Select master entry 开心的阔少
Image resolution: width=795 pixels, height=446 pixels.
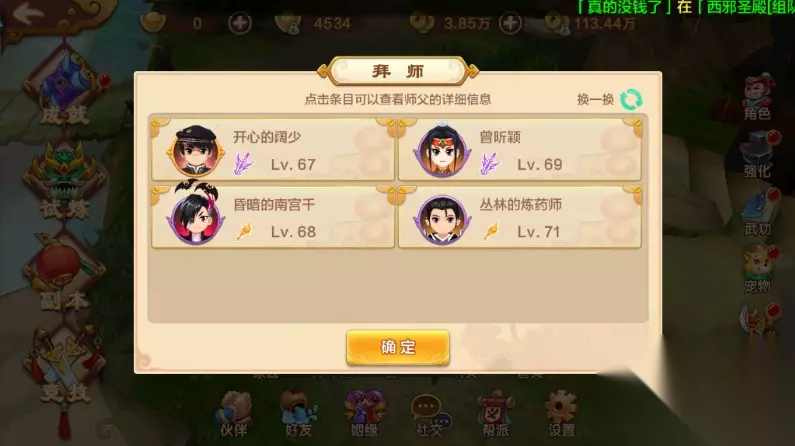[273, 150]
